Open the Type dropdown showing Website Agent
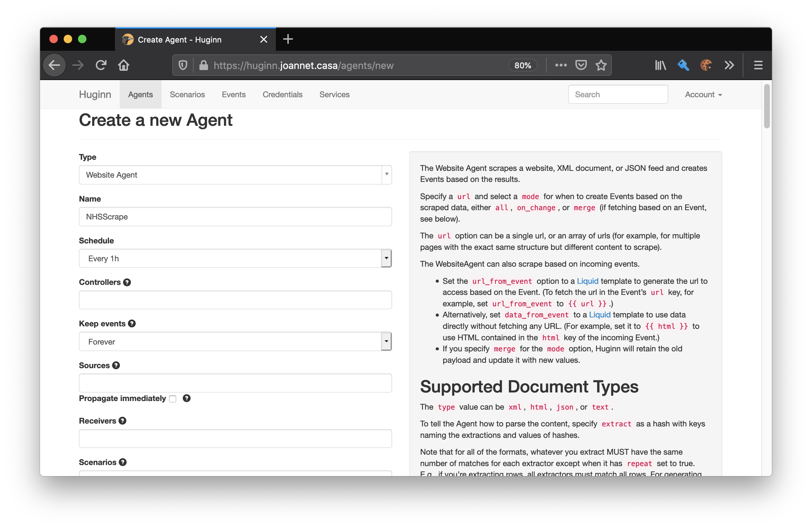 click(x=235, y=175)
